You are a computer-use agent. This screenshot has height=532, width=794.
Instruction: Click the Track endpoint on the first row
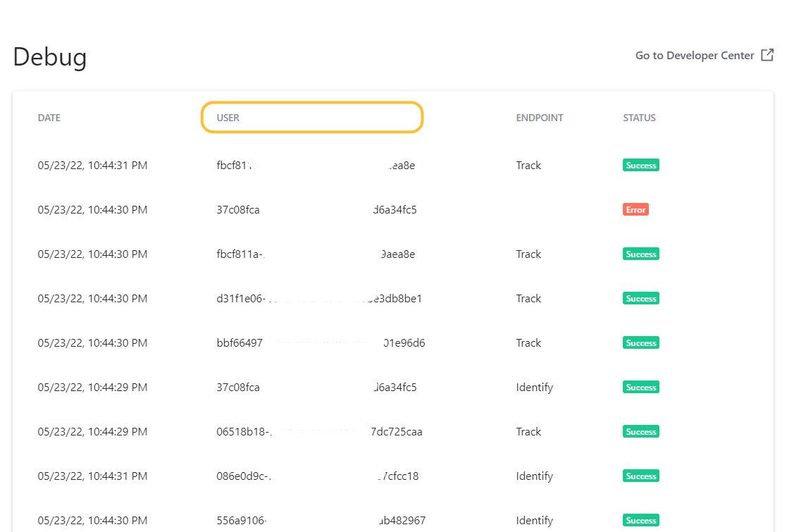point(528,165)
